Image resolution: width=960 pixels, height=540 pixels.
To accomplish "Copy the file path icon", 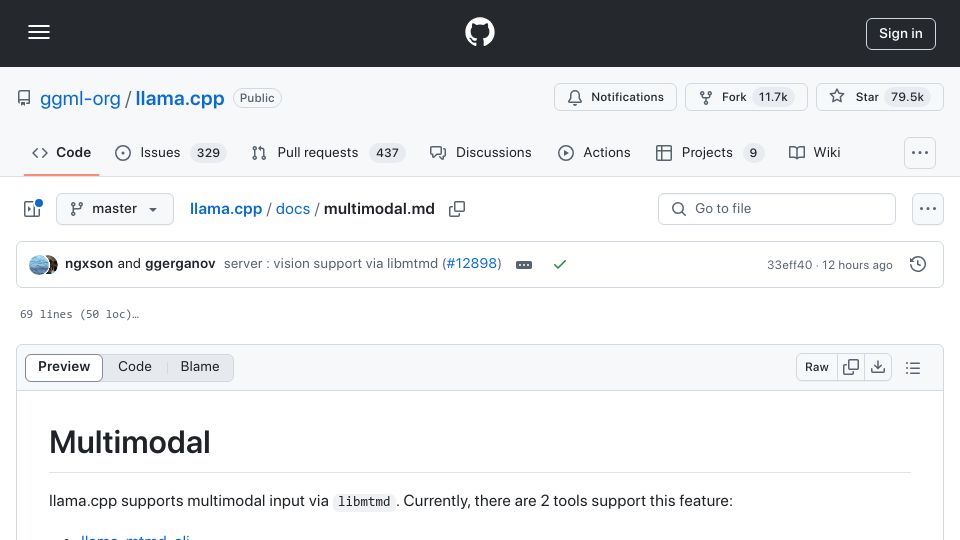I will pyautogui.click(x=457, y=209).
